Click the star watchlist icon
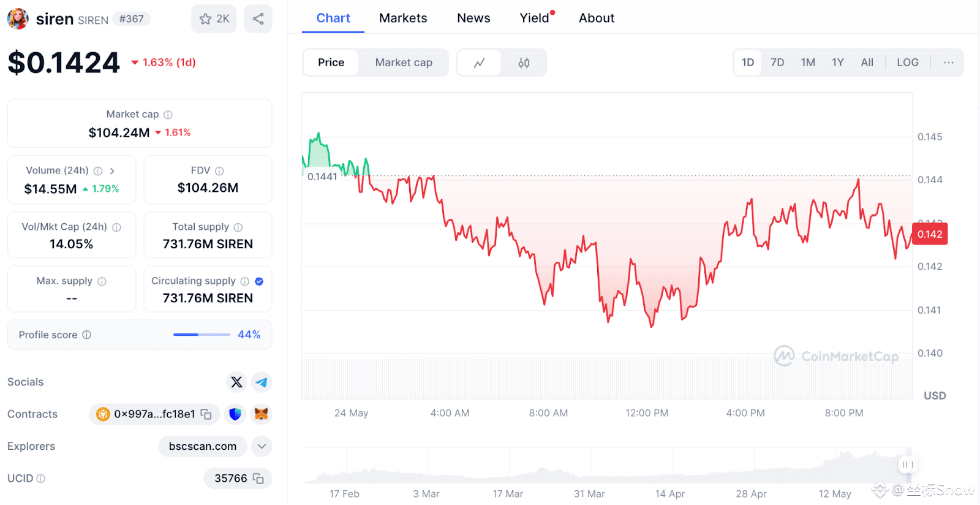 [206, 19]
